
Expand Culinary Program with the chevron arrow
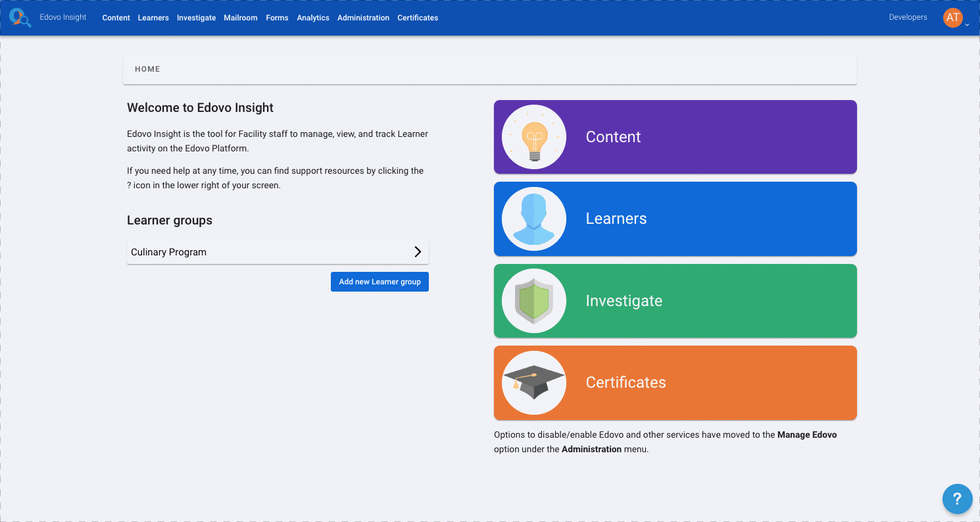coord(417,252)
